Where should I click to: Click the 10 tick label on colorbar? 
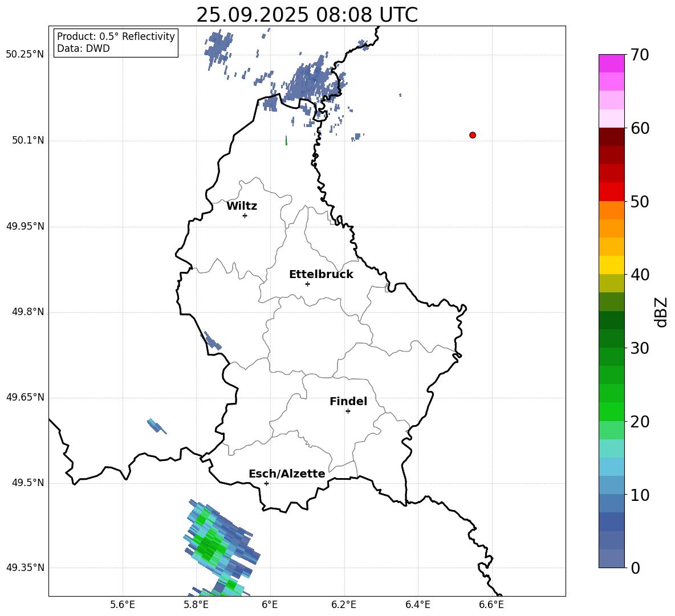click(x=640, y=495)
